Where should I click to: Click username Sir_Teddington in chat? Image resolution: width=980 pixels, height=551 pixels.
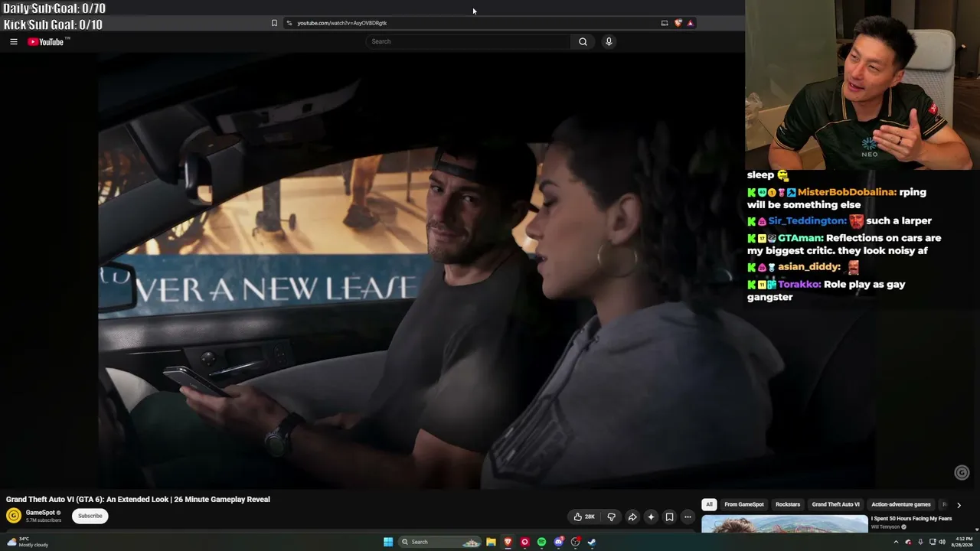[807, 221]
